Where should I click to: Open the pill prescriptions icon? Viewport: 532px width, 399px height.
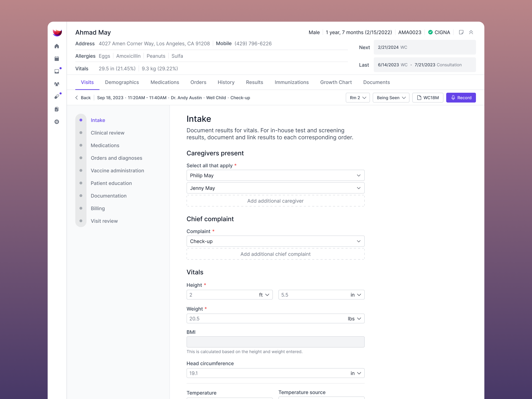[x=57, y=97]
